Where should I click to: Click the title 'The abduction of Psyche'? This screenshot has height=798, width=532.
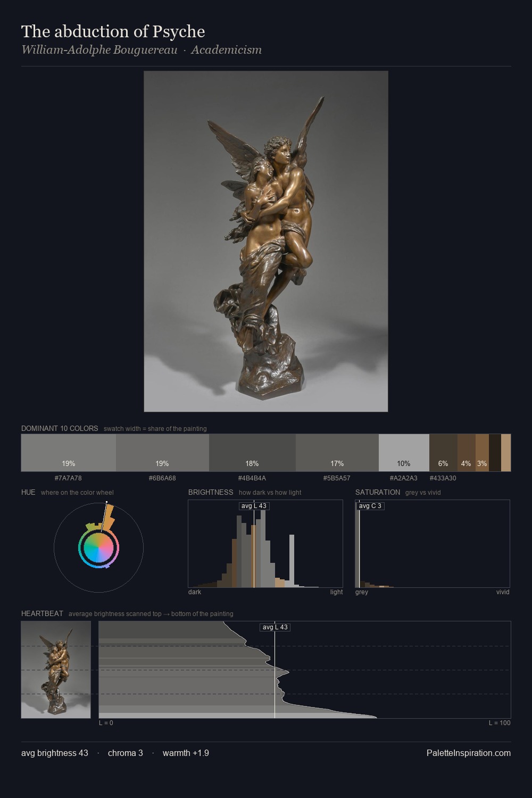coord(113,31)
